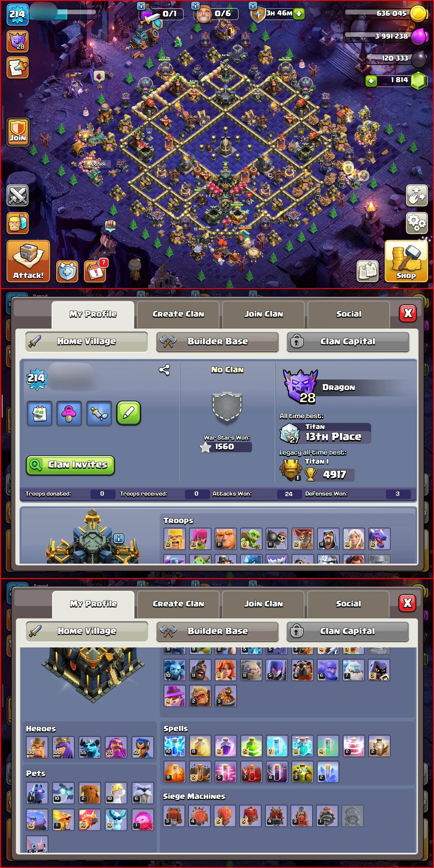The image size is (434, 868).
Task: Select the Builder Base profile view
Action: 217,341
